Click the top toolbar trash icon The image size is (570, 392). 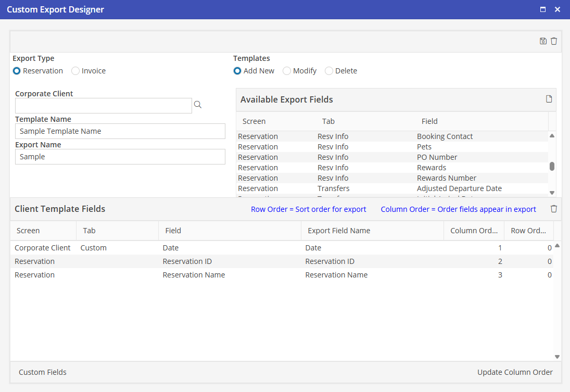pyautogui.click(x=554, y=41)
